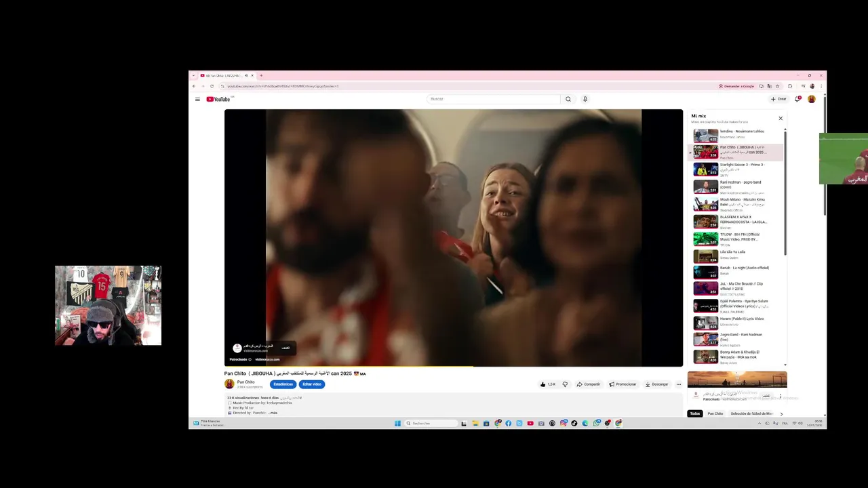Open Pan Chito channel avatar

click(x=229, y=384)
